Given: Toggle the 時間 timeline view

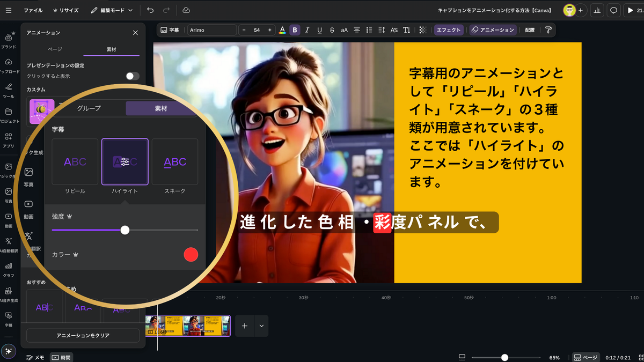Looking at the screenshot, I should click(x=61, y=357).
